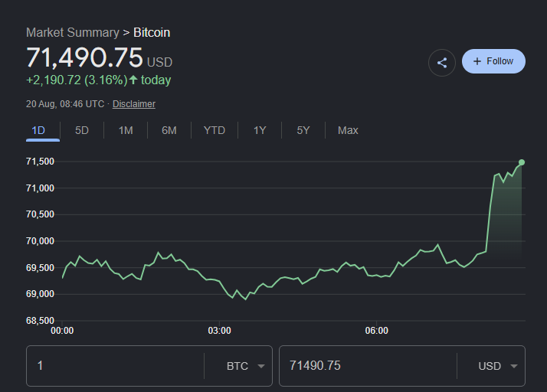The image size is (547, 392).
Task: Open the Market Summary breadcrumb
Action: click(x=73, y=32)
